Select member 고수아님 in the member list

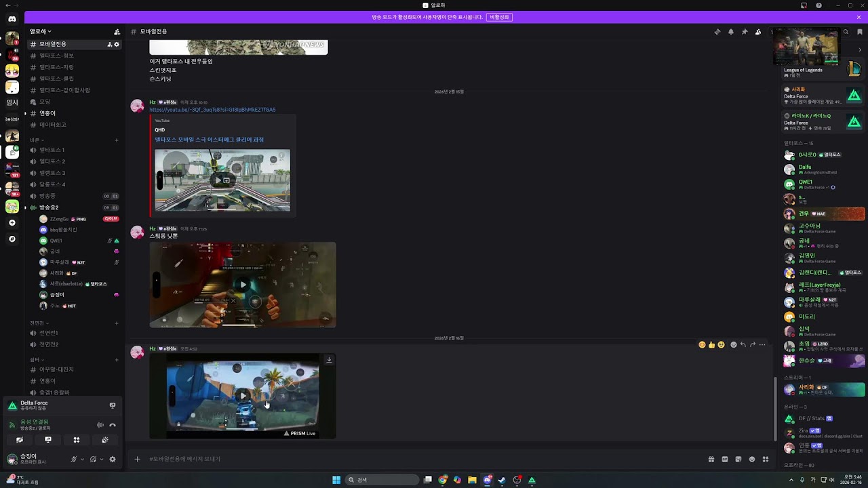click(x=823, y=228)
